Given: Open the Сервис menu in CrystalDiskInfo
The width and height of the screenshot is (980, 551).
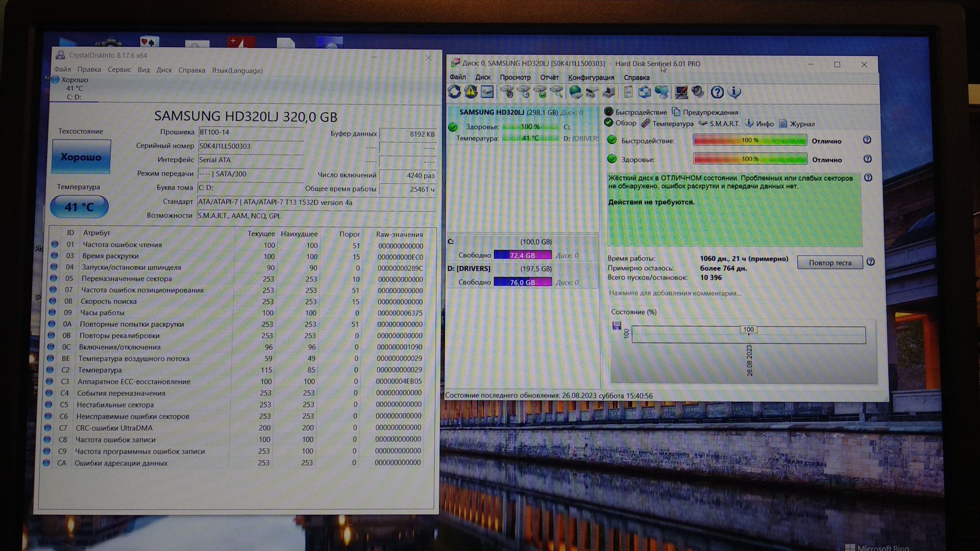Looking at the screenshot, I should tap(119, 70).
